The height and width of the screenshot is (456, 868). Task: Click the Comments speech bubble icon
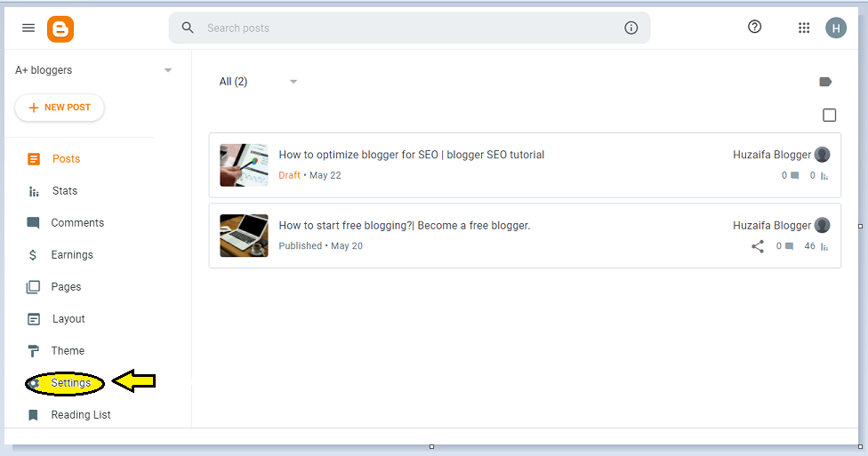tap(33, 223)
